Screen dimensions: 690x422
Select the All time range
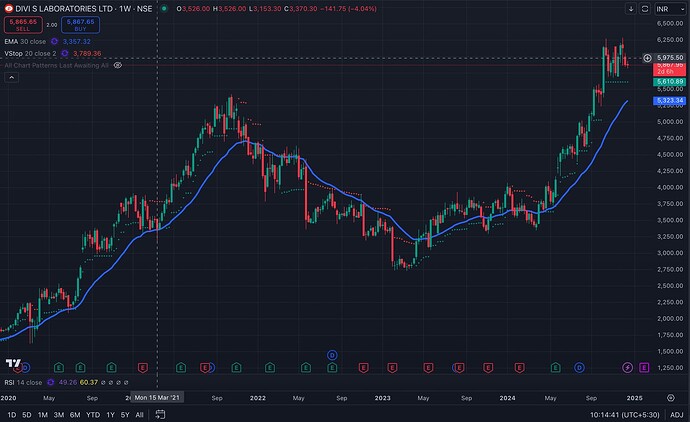click(139, 415)
